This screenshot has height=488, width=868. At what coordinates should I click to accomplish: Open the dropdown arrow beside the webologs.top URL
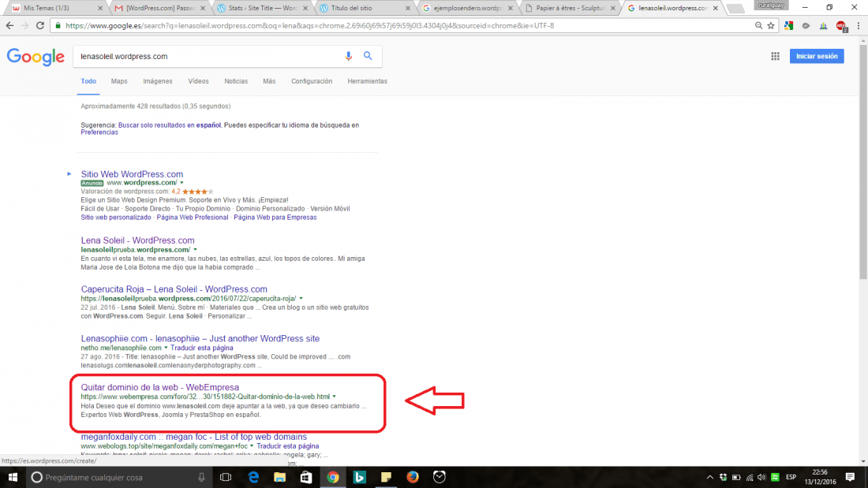point(252,446)
